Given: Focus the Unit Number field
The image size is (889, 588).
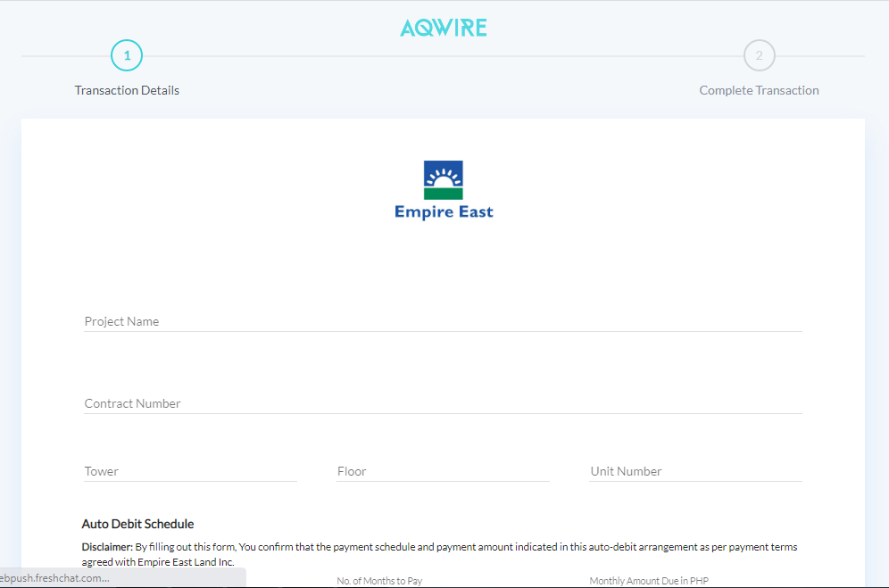Looking at the screenshot, I should (695, 472).
